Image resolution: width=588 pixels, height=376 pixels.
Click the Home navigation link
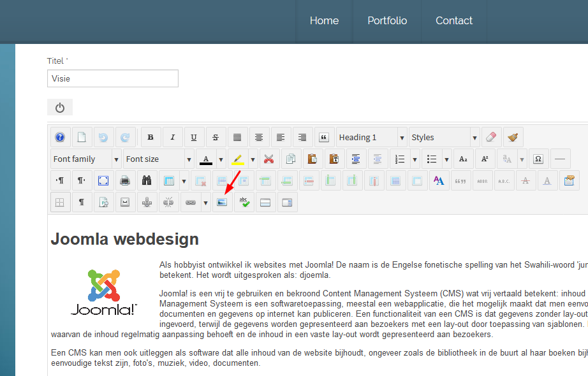pos(324,20)
